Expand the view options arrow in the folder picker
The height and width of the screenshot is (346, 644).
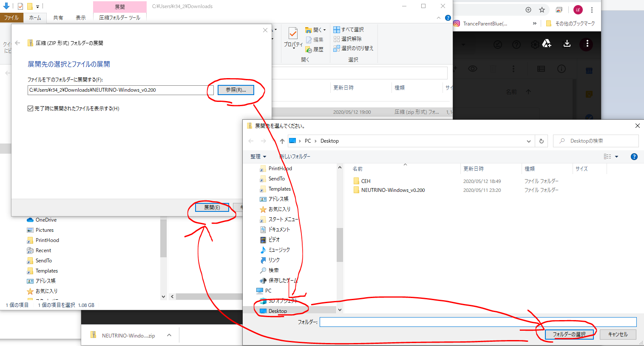616,157
